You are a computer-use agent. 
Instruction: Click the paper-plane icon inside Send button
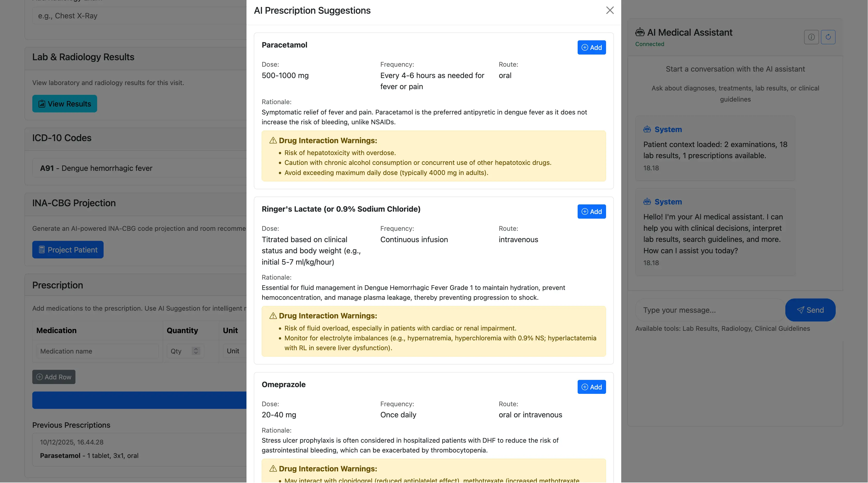click(x=800, y=310)
